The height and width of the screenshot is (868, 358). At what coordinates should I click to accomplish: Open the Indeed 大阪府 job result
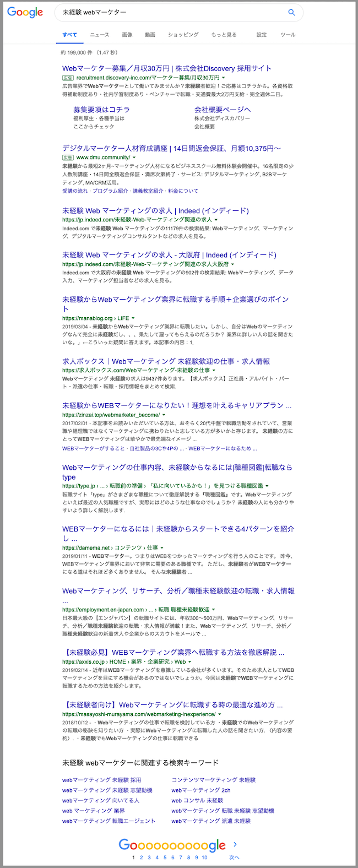point(169,254)
